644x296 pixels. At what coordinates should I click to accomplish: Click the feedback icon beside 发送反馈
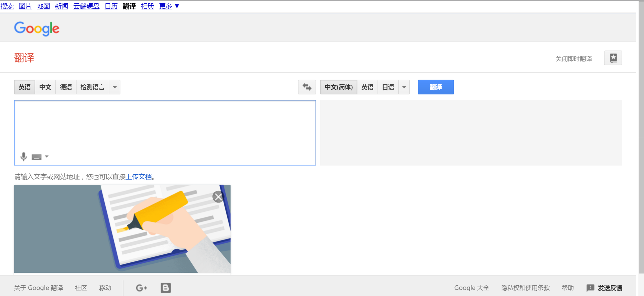pos(590,288)
